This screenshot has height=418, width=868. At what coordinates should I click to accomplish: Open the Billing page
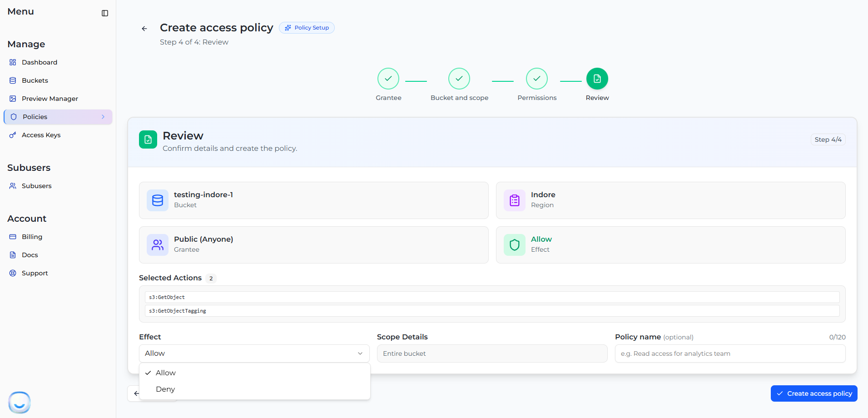[58, 237]
